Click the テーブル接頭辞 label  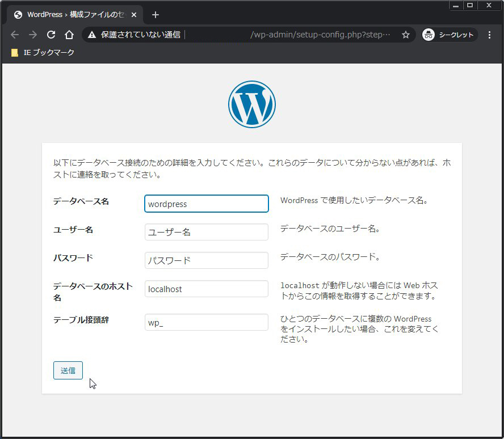pyautogui.click(x=81, y=320)
